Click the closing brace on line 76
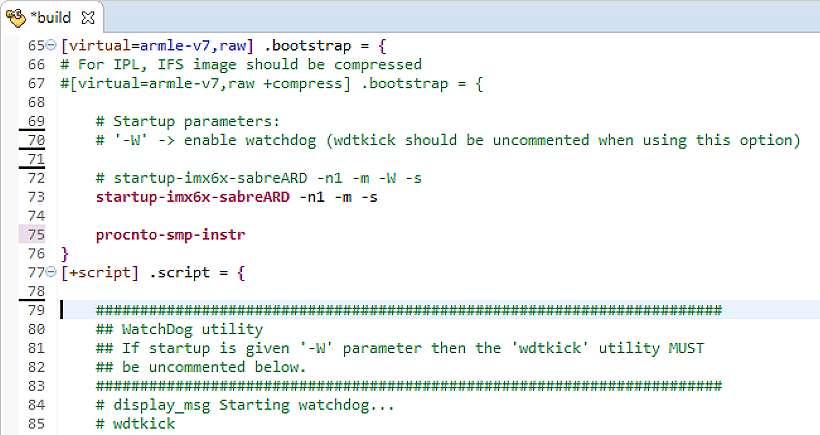Screen dimensions: 820x435 point(65,254)
